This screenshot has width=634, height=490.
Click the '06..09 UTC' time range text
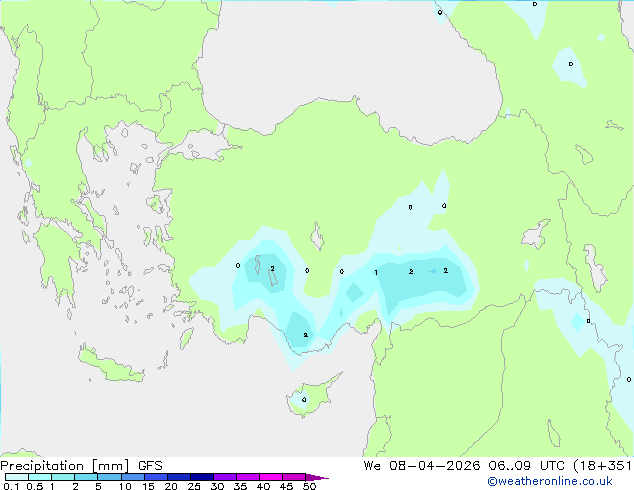point(526,466)
